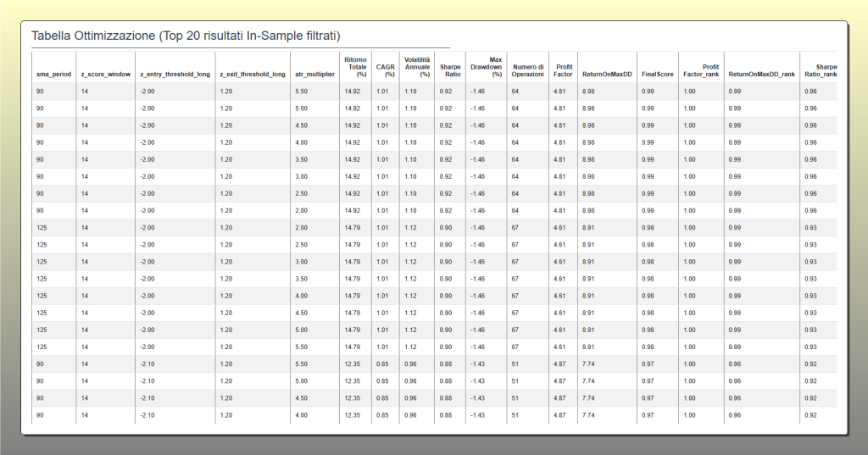Click the Profit Factor 4.87 cell in the last row
Screen dimensions: 868x455
(x=559, y=415)
